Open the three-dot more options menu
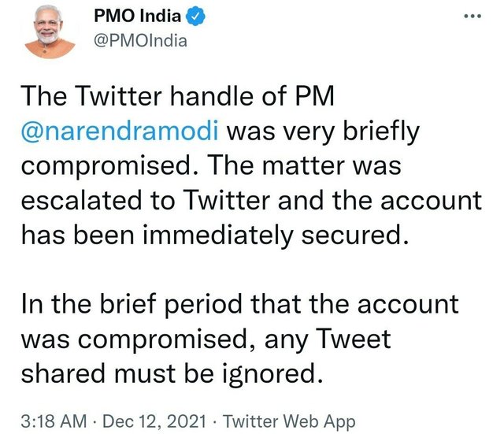 pos(472,16)
